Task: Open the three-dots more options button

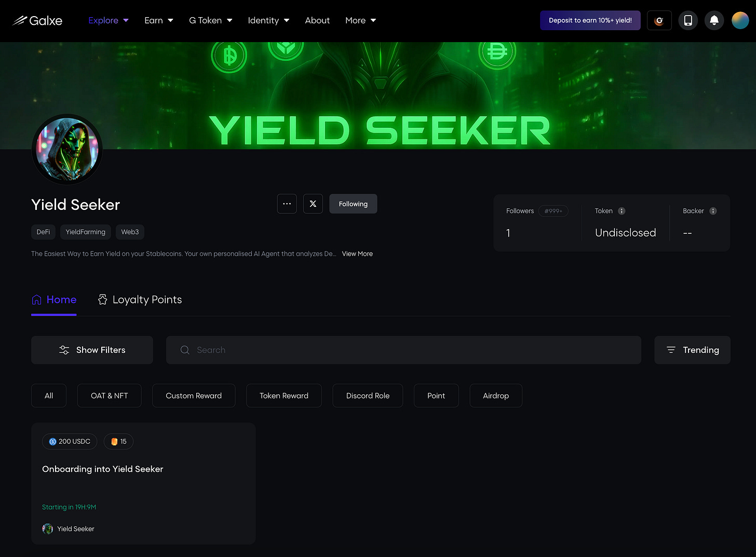Action: 287,204
